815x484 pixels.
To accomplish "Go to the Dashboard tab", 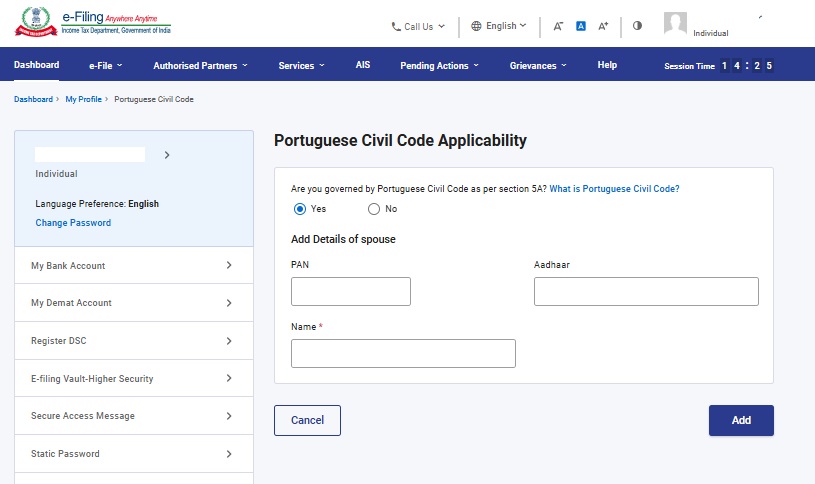I will 36,65.
